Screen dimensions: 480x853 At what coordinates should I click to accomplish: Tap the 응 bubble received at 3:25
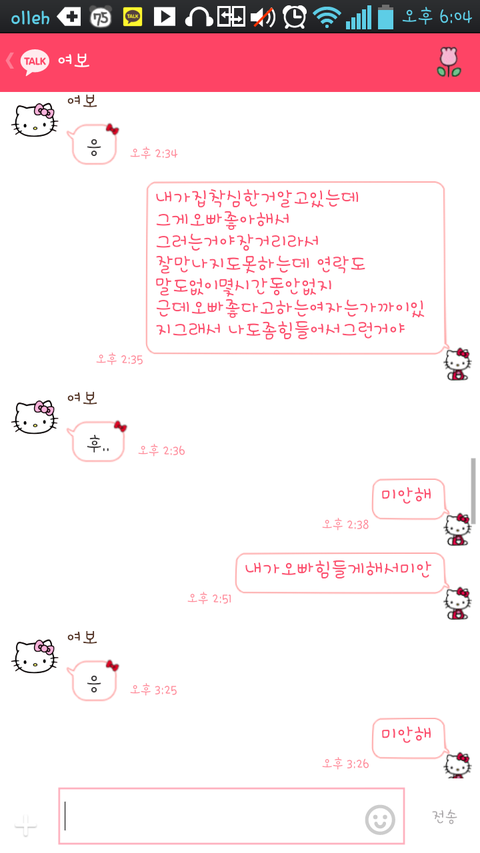point(94,680)
